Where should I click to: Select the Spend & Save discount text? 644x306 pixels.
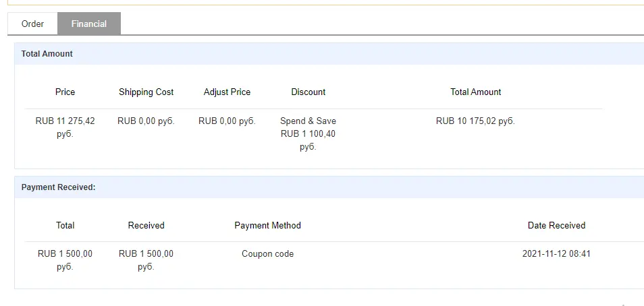[308, 121]
